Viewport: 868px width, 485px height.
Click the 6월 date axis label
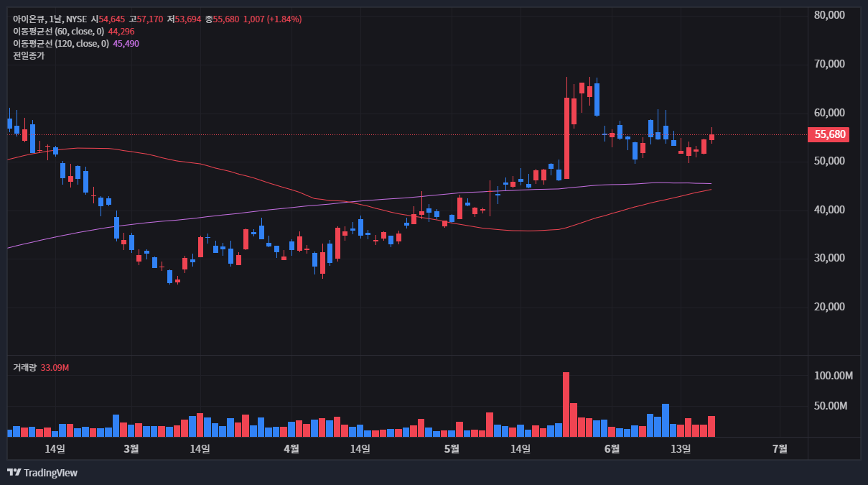pos(612,449)
